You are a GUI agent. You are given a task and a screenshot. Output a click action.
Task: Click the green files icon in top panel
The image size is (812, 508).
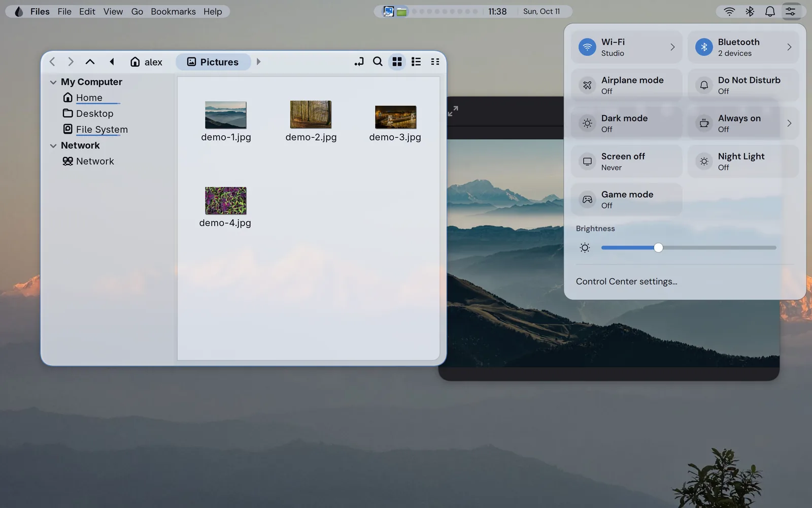[401, 11]
